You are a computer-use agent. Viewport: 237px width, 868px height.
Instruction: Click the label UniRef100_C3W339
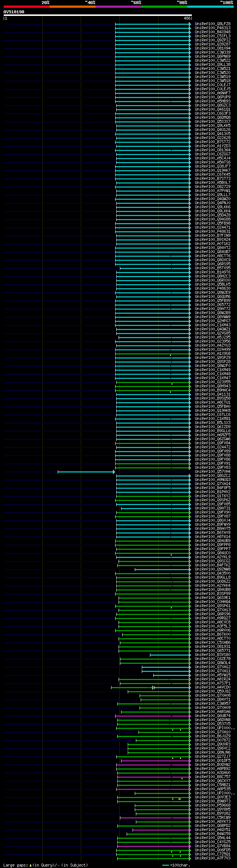pyautogui.click(x=213, y=53)
